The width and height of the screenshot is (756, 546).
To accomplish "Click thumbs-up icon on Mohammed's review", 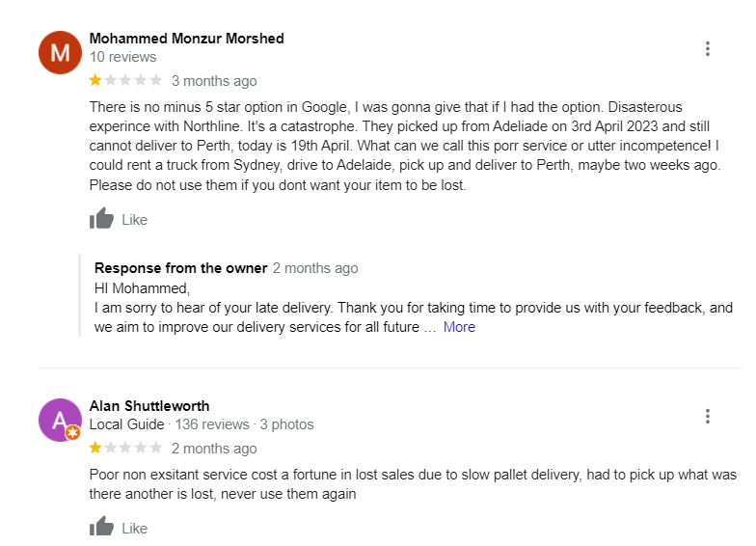I will click(x=101, y=219).
